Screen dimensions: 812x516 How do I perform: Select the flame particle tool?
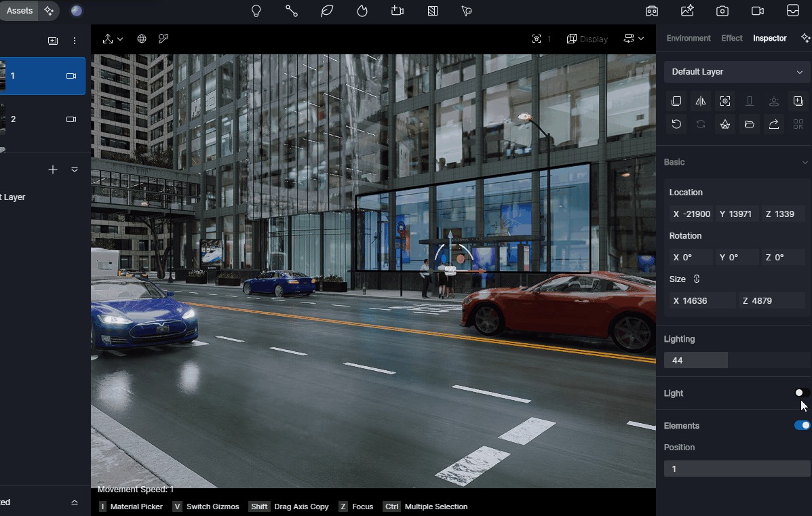362,11
